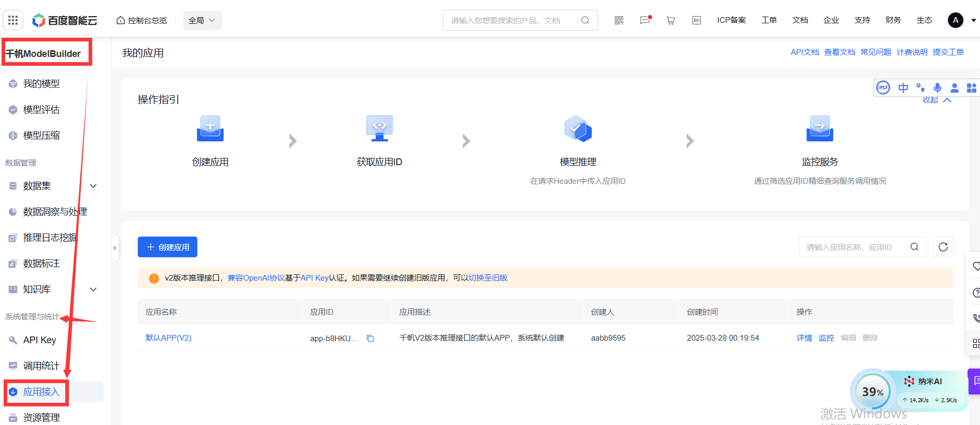The height and width of the screenshot is (425, 980).
Task: Open 数据标注 in sidebar
Action: 41,263
